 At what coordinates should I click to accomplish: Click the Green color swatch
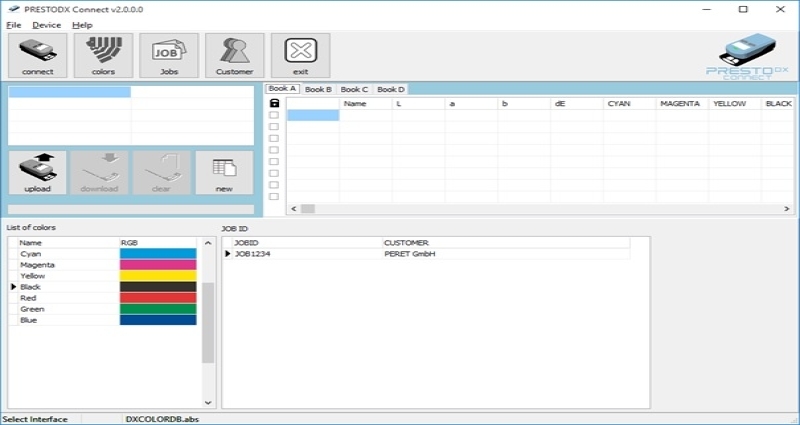tap(158, 309)
